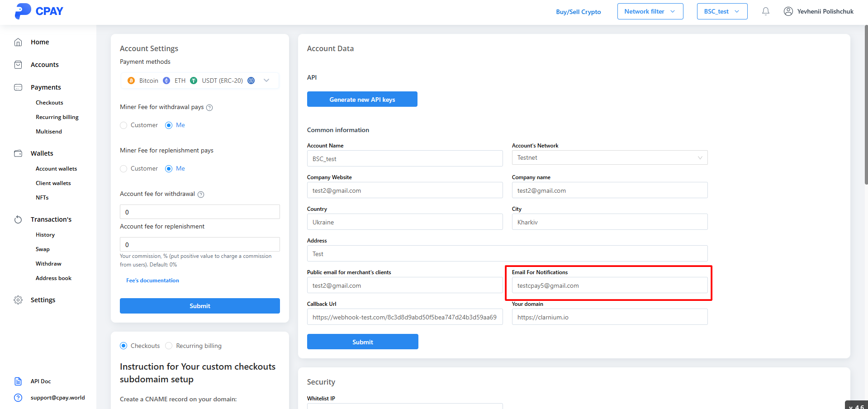Select the Recurring billing radio option
The image size is (868, 409).
coord(169,346)
